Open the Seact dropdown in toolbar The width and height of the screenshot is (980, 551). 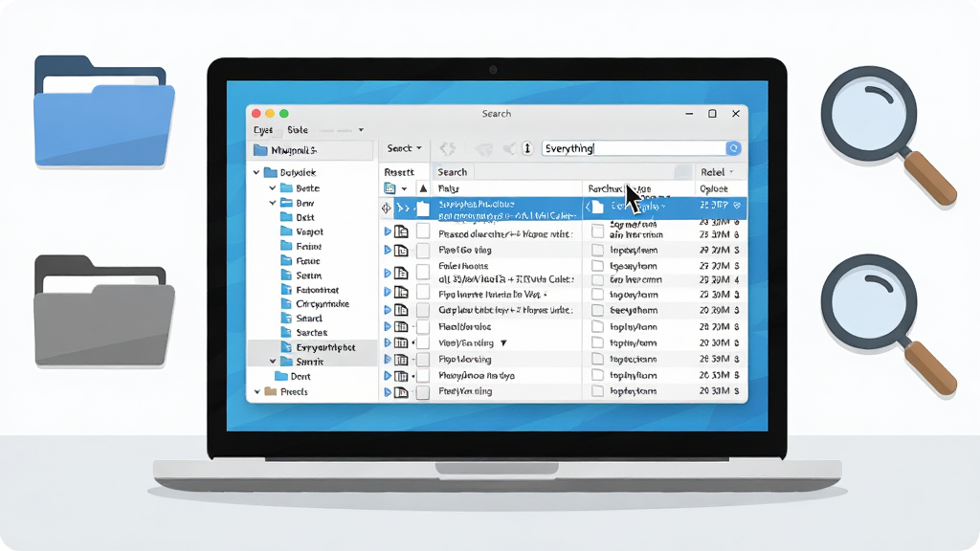click(405, 148)
